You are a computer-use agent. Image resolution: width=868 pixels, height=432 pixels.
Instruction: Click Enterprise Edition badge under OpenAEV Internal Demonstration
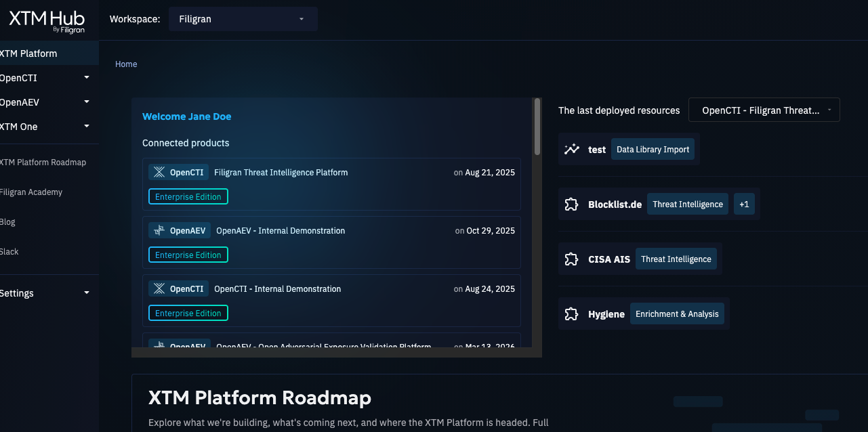click(188, 255)
